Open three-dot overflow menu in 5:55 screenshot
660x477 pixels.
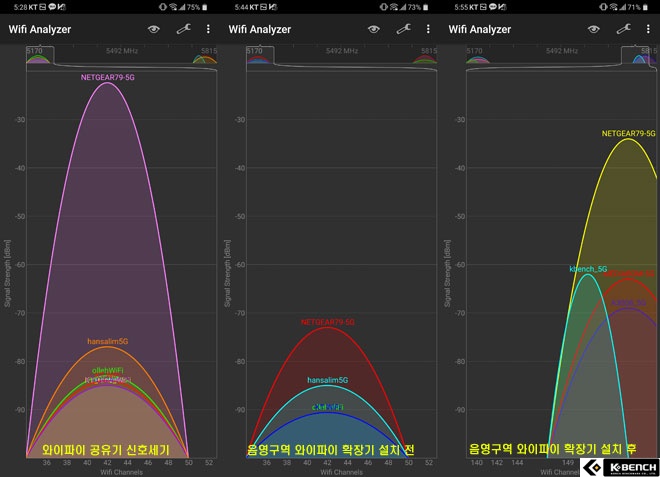click(648, 29)
